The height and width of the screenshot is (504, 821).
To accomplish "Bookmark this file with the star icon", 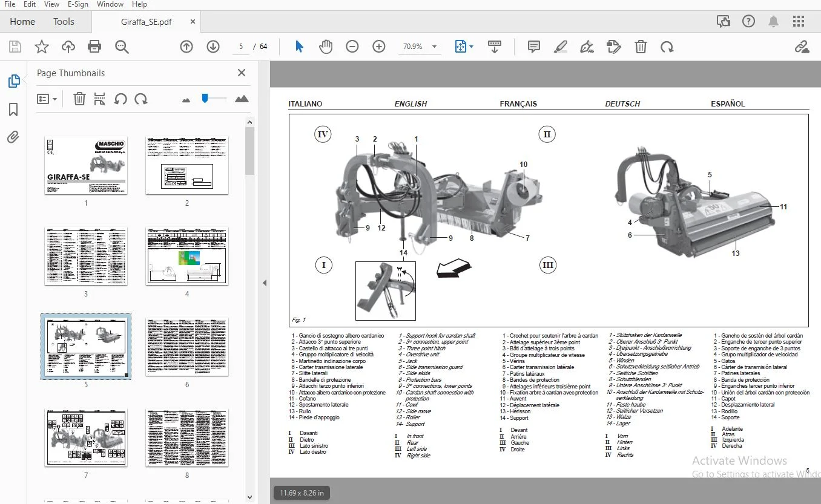I will pyautogui.click(x=41, y=47).
